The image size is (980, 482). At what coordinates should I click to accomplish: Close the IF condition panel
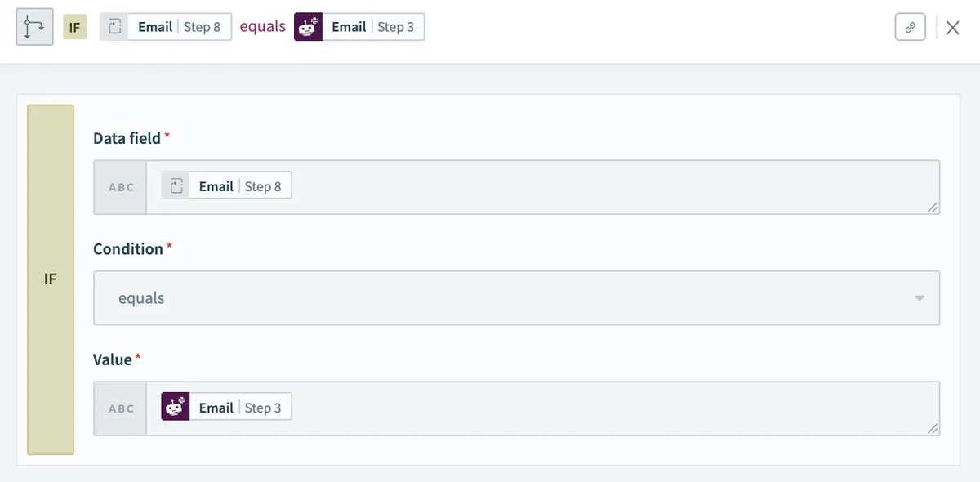952,28
